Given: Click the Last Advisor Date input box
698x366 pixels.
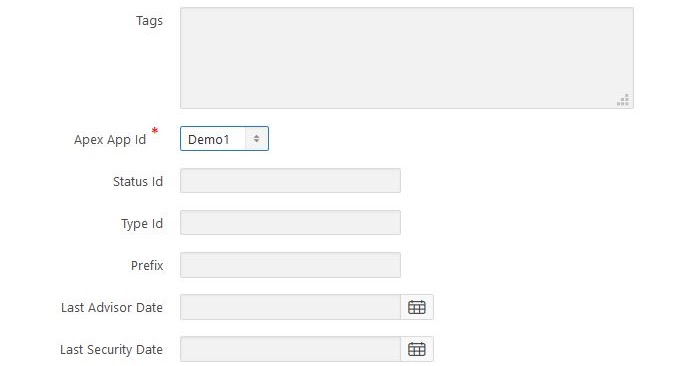Looking at the screenshot, I should 290,307.
